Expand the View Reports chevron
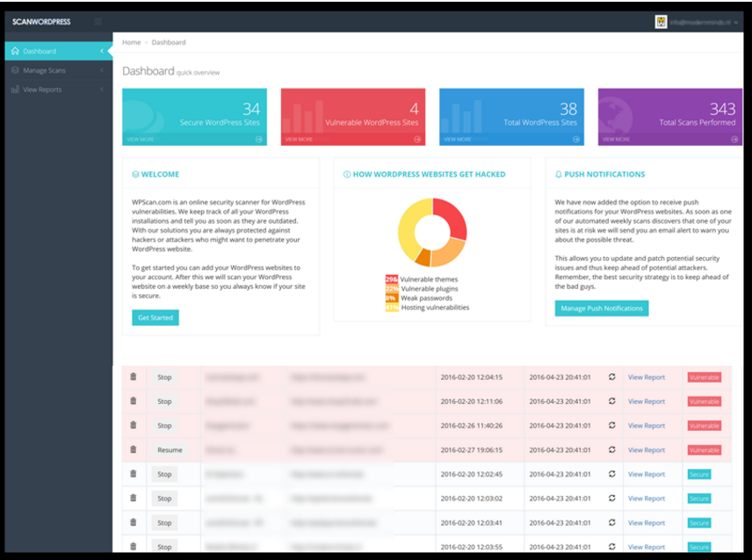The image size is (752, 560). [102, 90]
